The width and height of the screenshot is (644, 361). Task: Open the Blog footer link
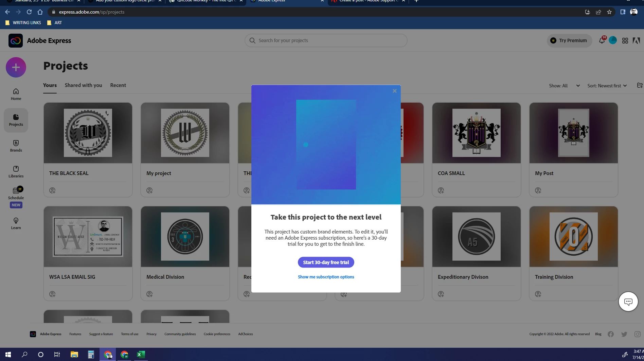click(598, 334)
